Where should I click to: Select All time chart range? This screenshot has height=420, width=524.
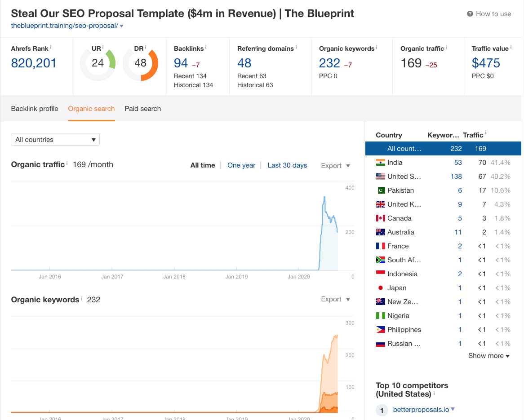point(203,165)
